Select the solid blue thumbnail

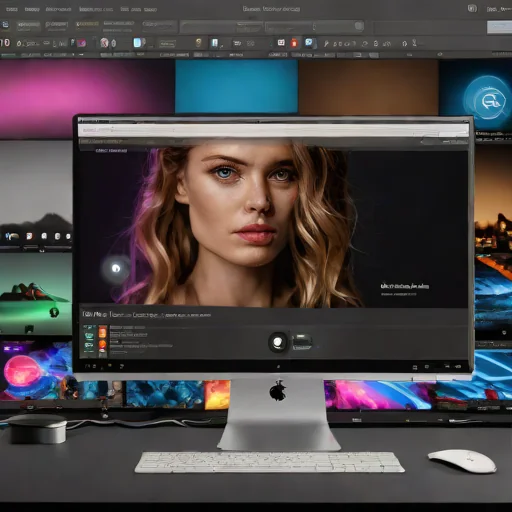click(x=236, y=87)
